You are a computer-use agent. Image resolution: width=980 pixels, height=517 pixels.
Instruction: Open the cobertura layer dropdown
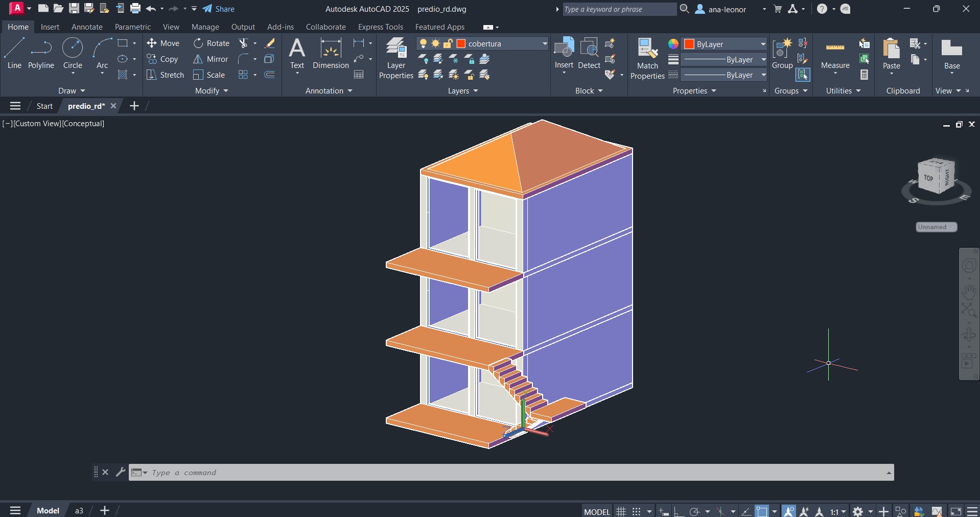(x=545, y=44)
